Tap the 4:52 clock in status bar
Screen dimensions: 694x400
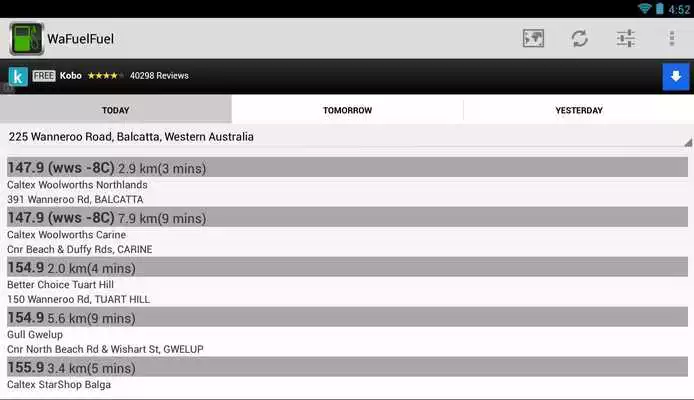coord(679,9)
